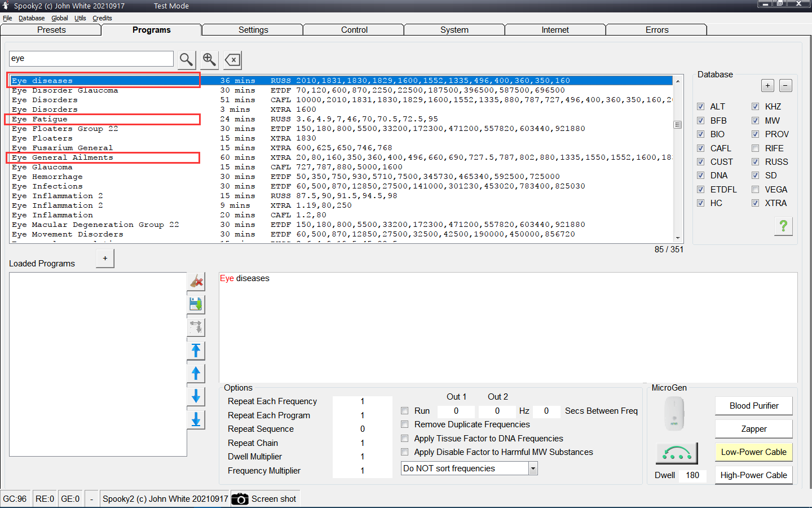This screenshot has height=508, width=812.
Task: Click the magnifying glass search icon
Action: pyautogui.click(x=186, y=59)
